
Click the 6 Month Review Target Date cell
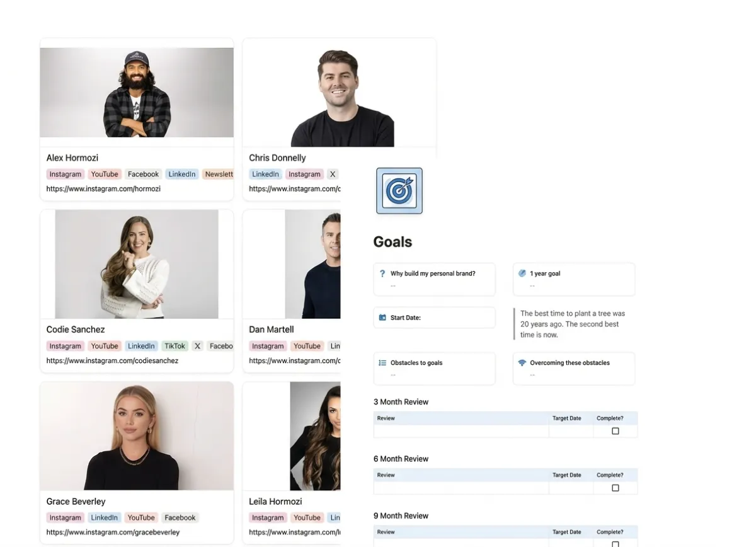(x=571, y=488)
